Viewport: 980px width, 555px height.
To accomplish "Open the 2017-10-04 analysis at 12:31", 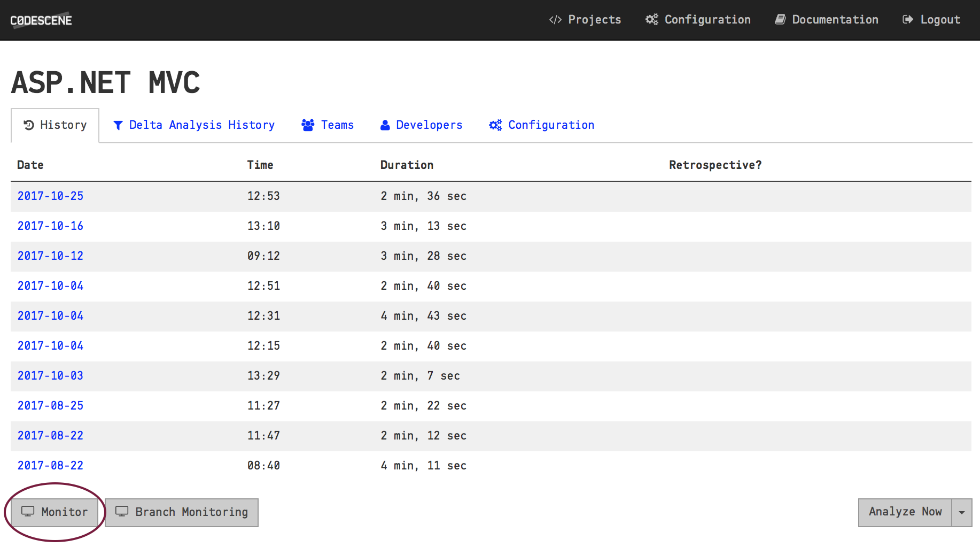I will click(50, 316).
